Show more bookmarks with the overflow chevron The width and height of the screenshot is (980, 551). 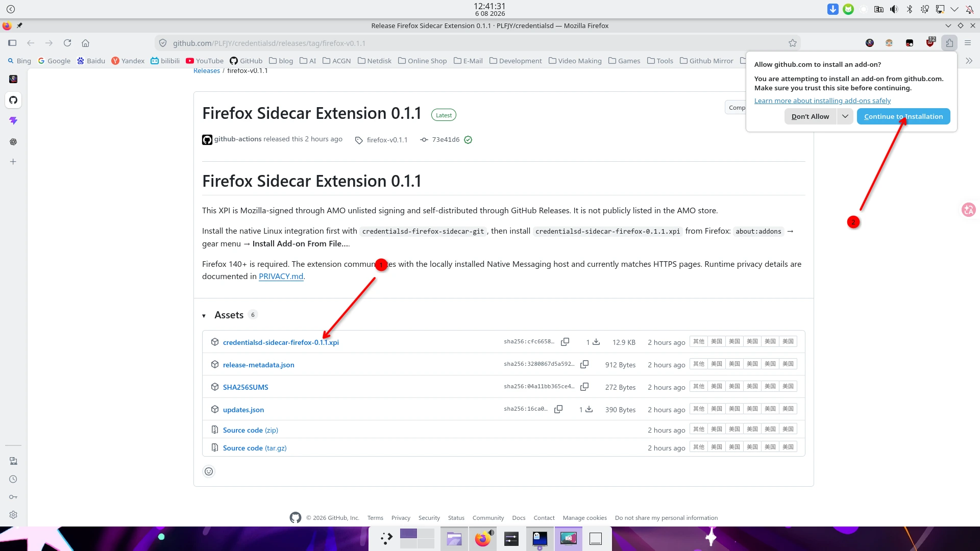click(969, 61)
